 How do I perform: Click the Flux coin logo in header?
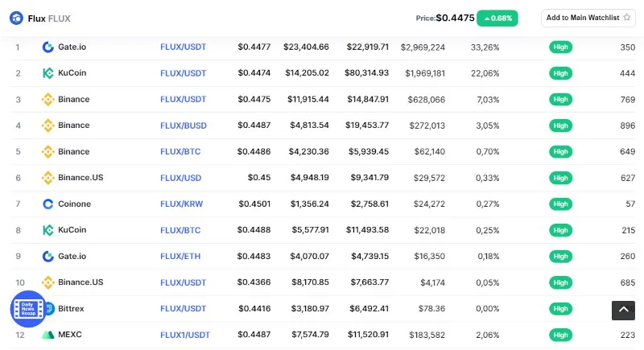point(16,18)
